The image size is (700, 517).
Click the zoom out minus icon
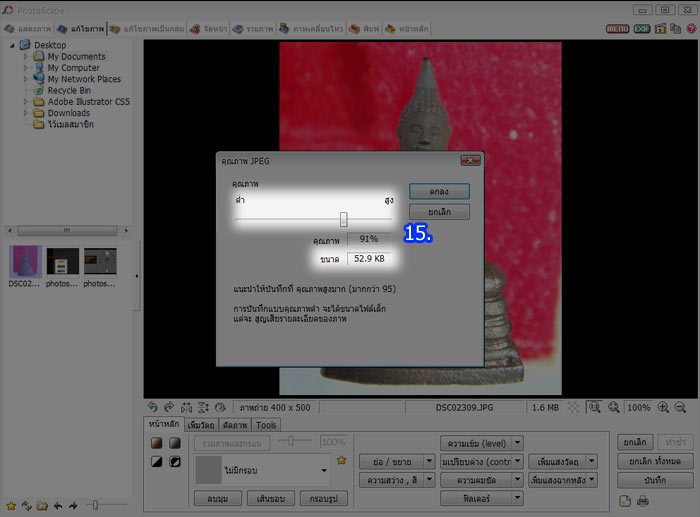[x=680, y=407]
